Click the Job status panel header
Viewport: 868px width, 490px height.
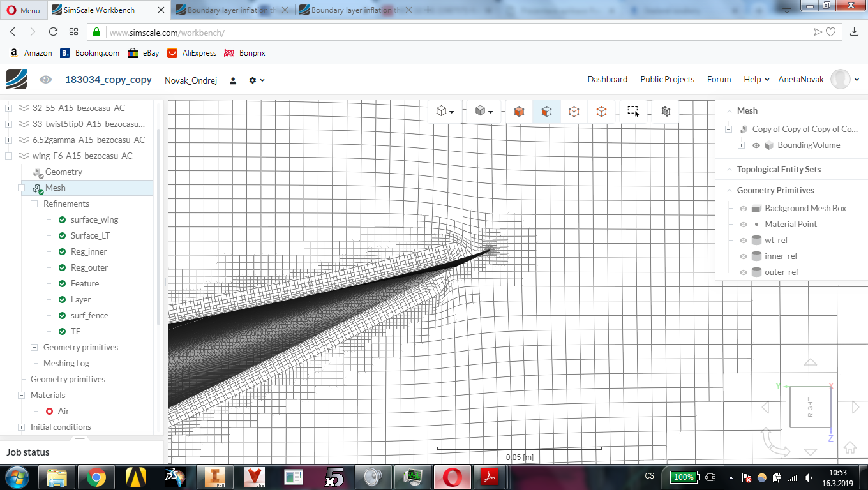(82, 452)
